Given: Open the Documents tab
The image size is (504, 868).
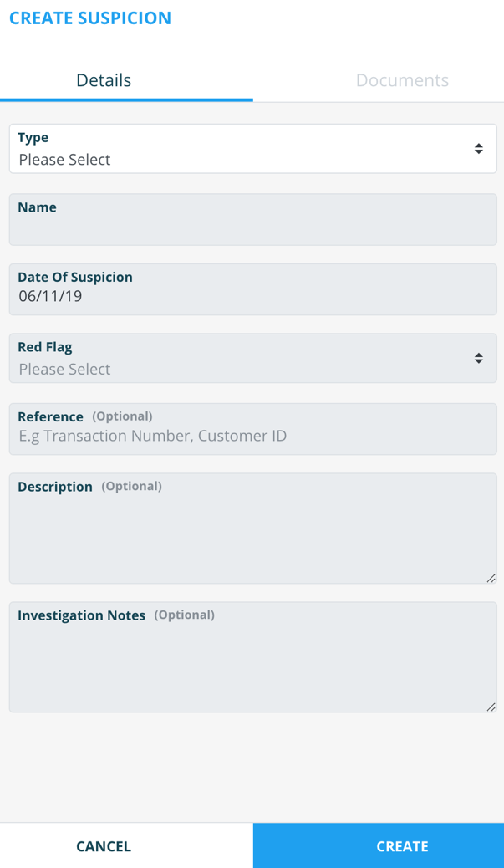Looking at the screenshot, I should click(402, 80).
